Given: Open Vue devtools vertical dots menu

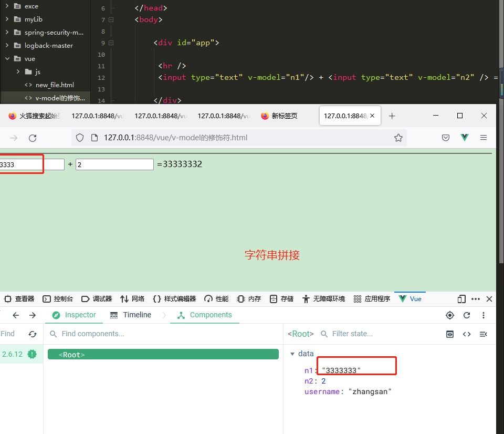Looking at the screenshot, I should 484,315.
